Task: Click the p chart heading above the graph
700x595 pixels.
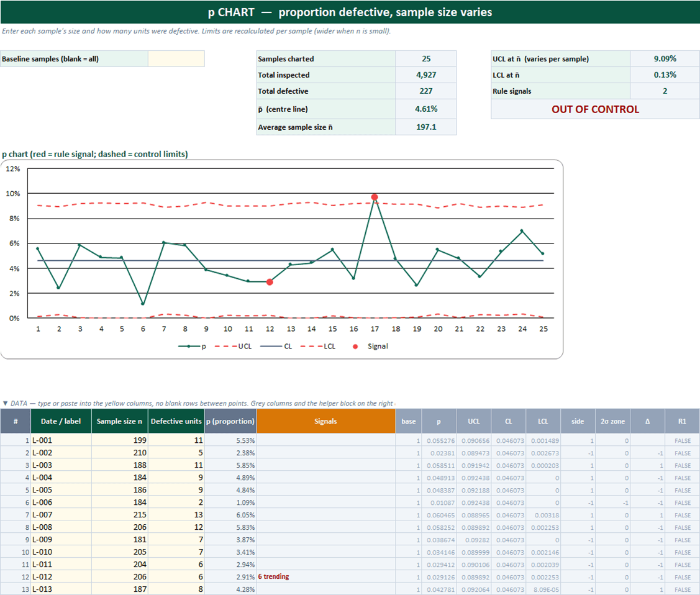Action: pos(94,155)
